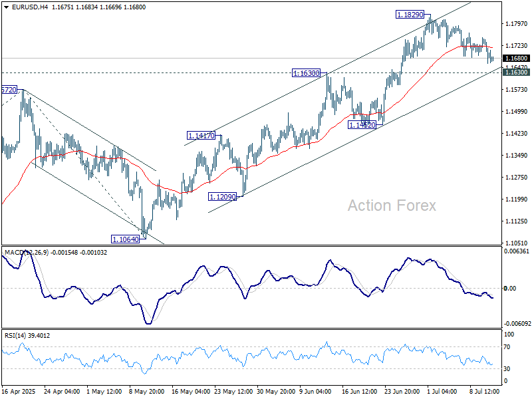This screenshot has width=532, height=399.
Task: Click the 16 Jun 12:00 time label
Action: point(359,392)
